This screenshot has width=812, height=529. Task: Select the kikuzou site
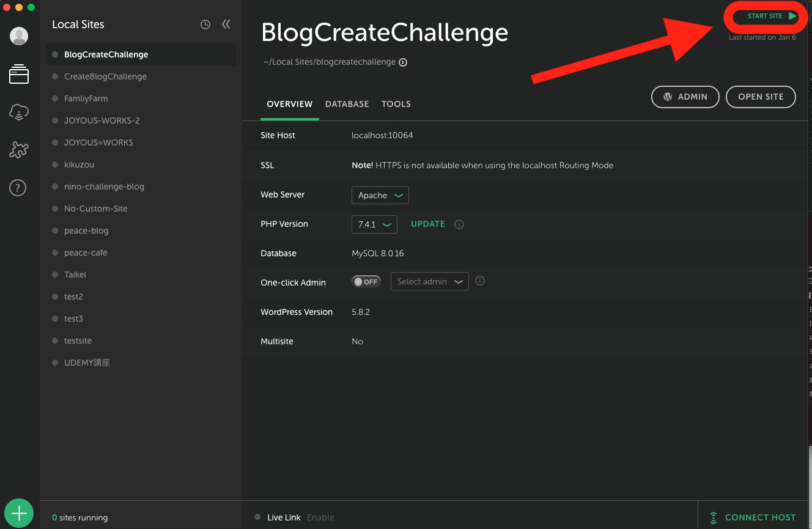[x=141, y=165]
